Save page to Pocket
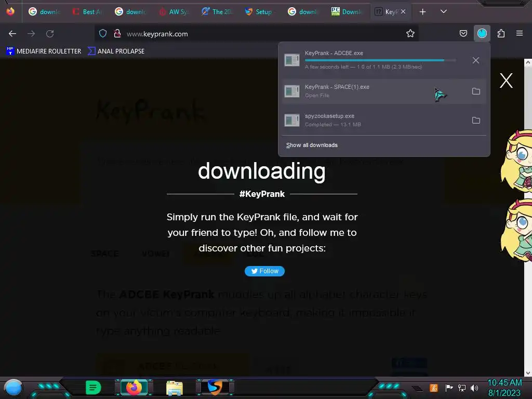 (x=463, y=33)
